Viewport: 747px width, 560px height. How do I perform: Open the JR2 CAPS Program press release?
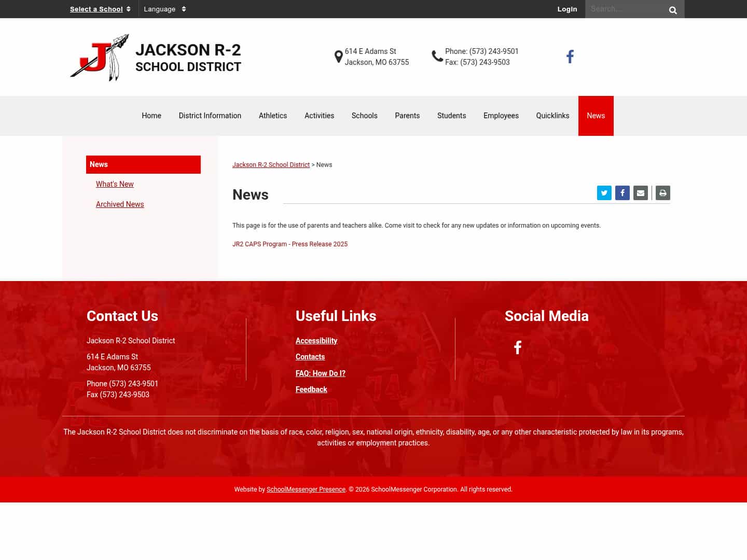point(290,244)
